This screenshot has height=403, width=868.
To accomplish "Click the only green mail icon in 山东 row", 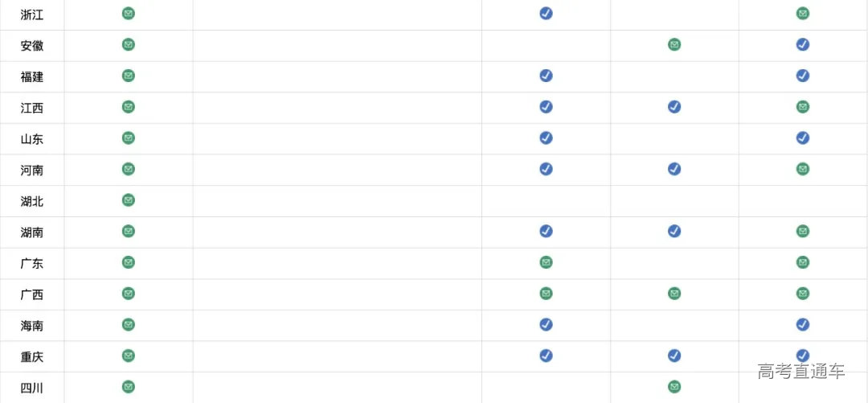I will 129,138.
